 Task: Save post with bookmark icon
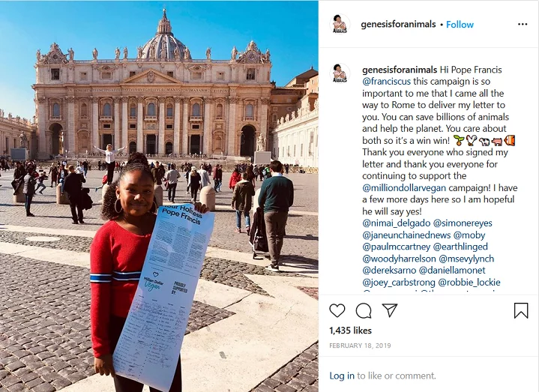click(x=521, y=310)
